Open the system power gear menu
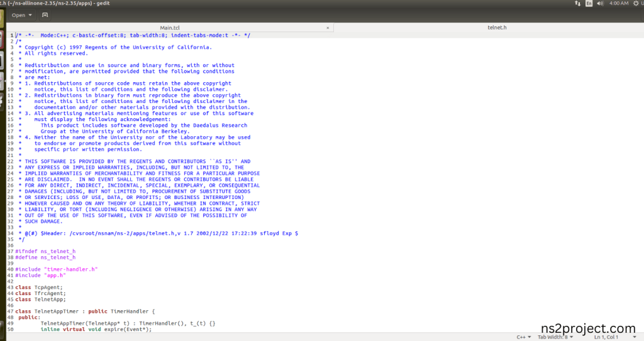 coord(636,3)
